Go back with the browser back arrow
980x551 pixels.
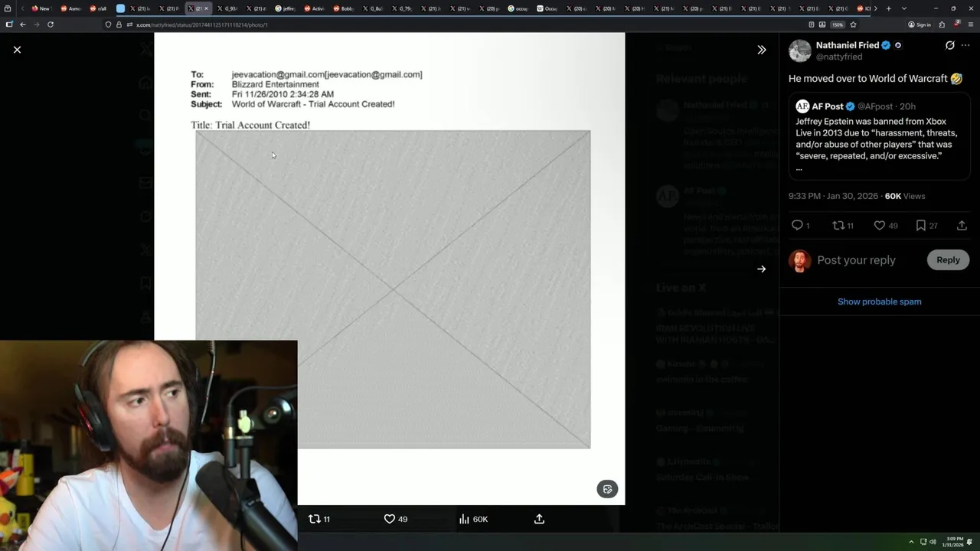click(22, 24)
